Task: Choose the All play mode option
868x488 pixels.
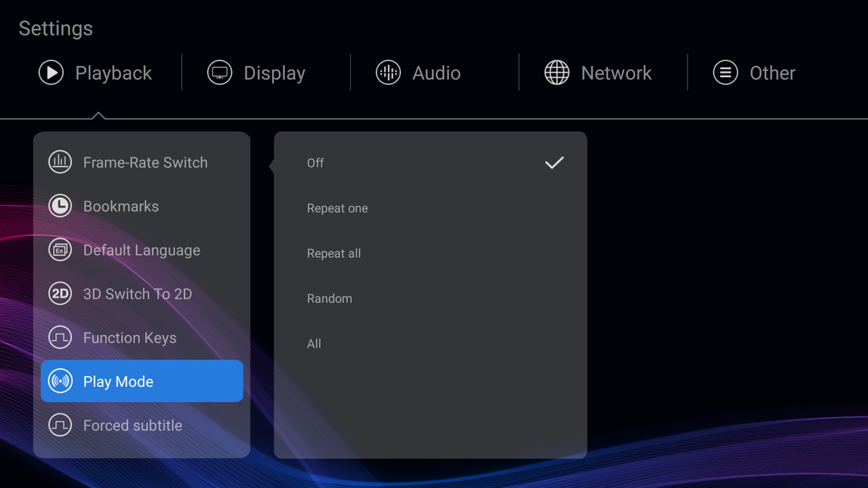Action: pyautogui.click(x=430, y=344)
